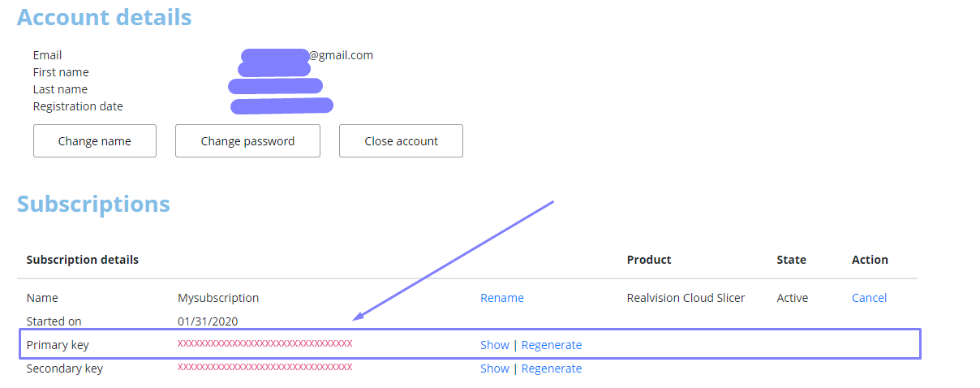
Task: Click the Product column header
Action: (649, 260)
